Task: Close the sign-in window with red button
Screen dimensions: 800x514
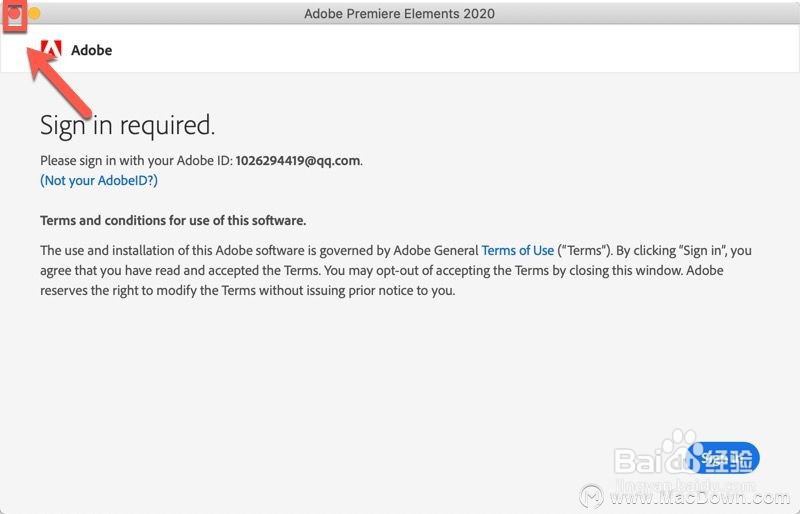Action: click(x=14, y=14)
